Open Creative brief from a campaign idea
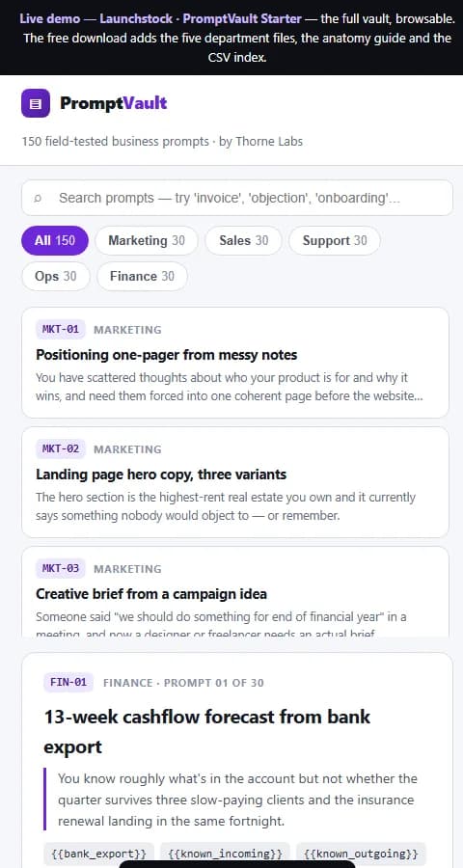This screenshot has width=463, height=868. pos(234,592)
